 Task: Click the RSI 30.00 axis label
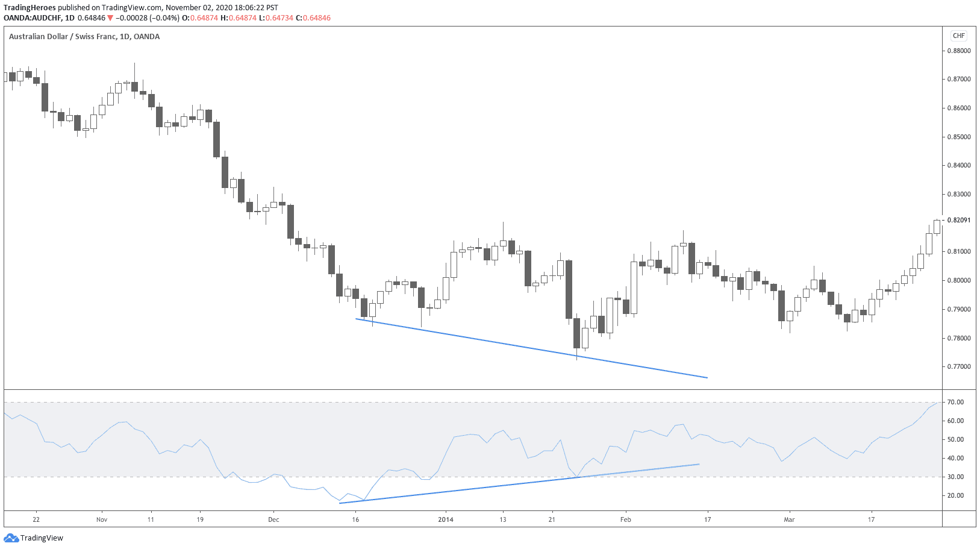(x=955, y=477)
